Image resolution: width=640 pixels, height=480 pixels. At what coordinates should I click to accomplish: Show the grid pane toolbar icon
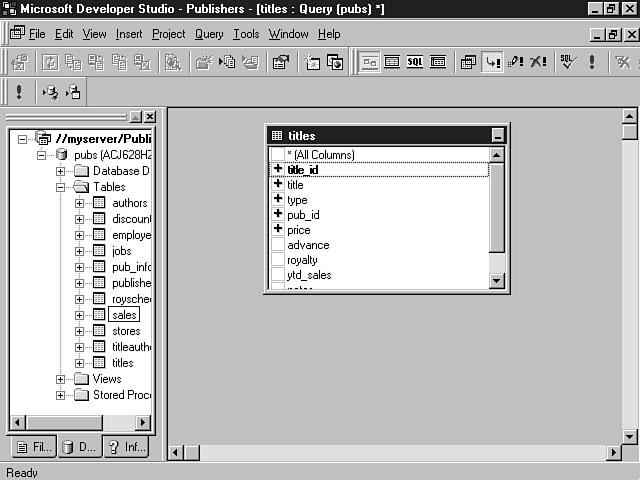point(392,62)
